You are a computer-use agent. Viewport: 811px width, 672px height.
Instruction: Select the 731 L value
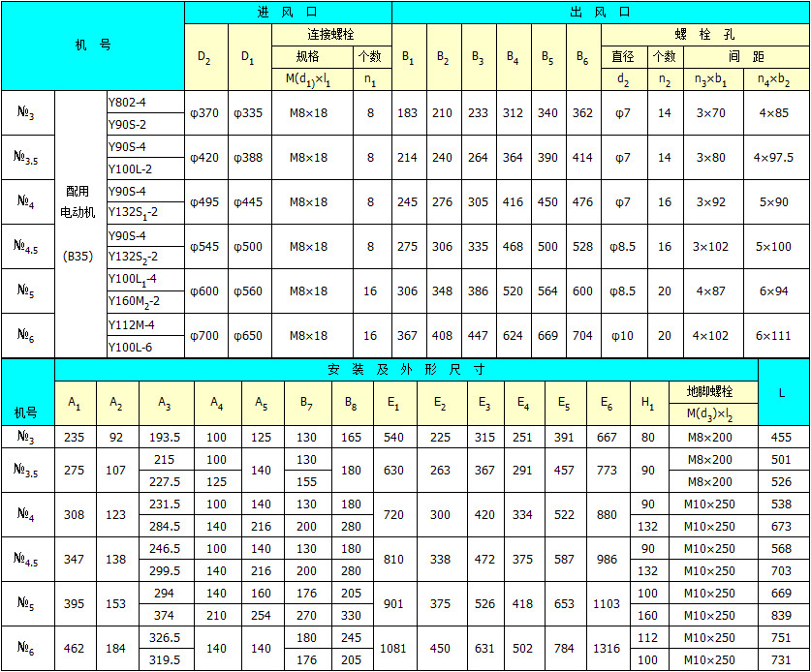(782, 659)
